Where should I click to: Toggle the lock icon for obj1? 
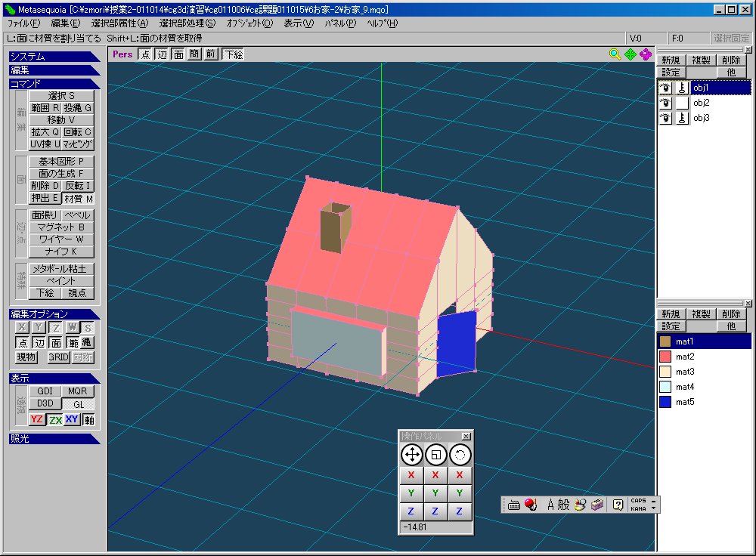(682, 88)
